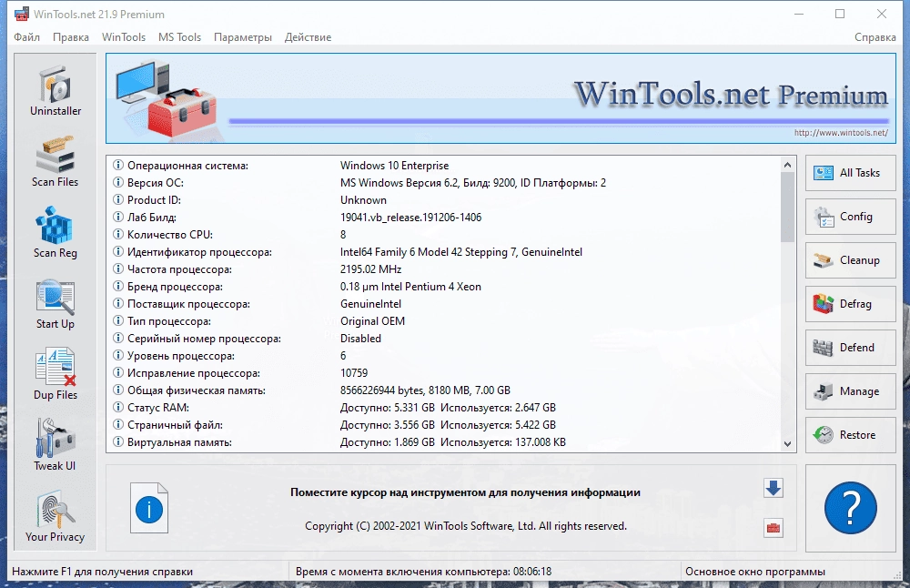Click info icon beside Статус RAM
Image resolution: width=910 pixels, height=588 pixels.
(x=117, y=407)
